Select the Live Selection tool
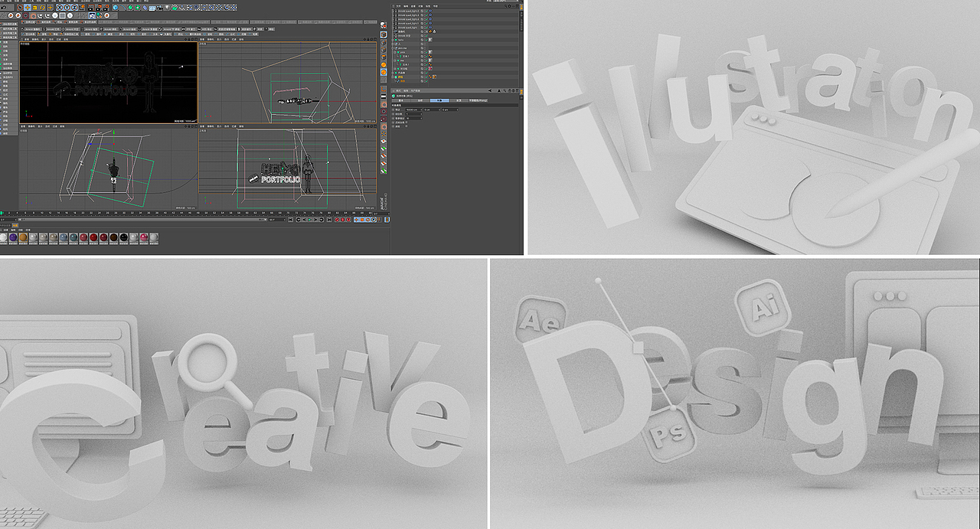 (x=20, y=8)
